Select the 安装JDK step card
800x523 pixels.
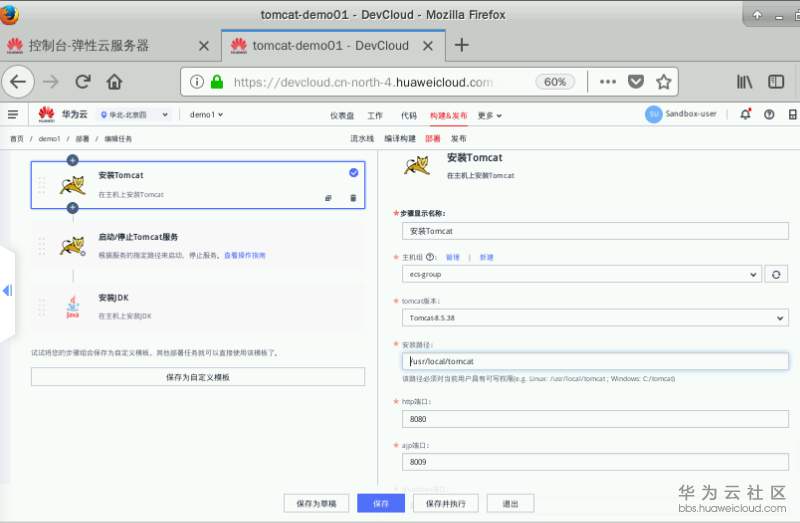pyautogui.click(x=198, y=307)
